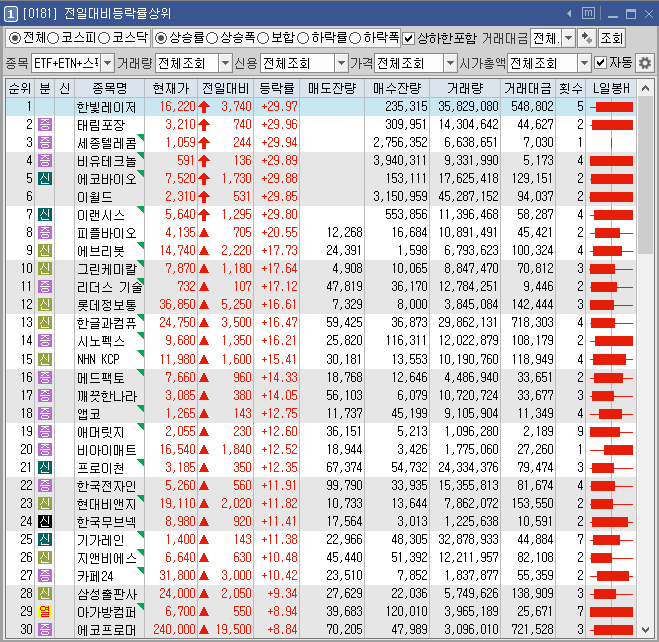Select the 메드팩토 stock name
659x642 pixels.
click(x=101, y=377)
